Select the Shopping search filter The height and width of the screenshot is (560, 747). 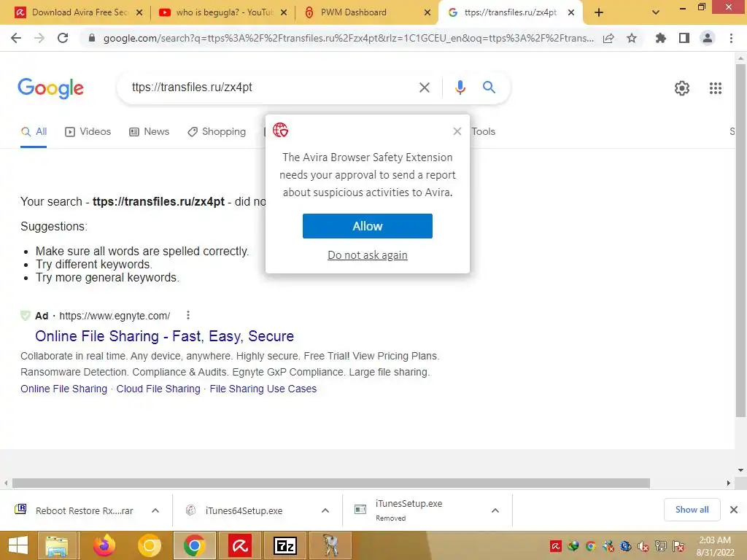pos(217,132)
